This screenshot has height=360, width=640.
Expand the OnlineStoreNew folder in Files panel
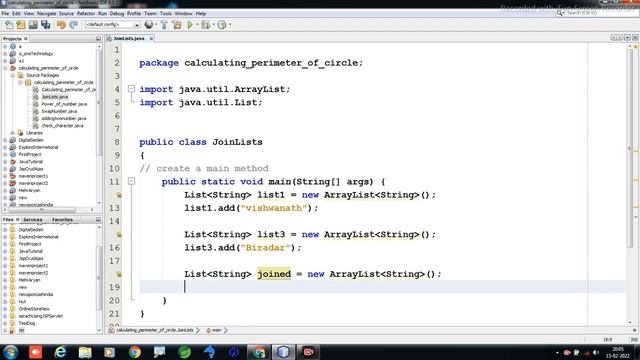(x=5, y=309)
